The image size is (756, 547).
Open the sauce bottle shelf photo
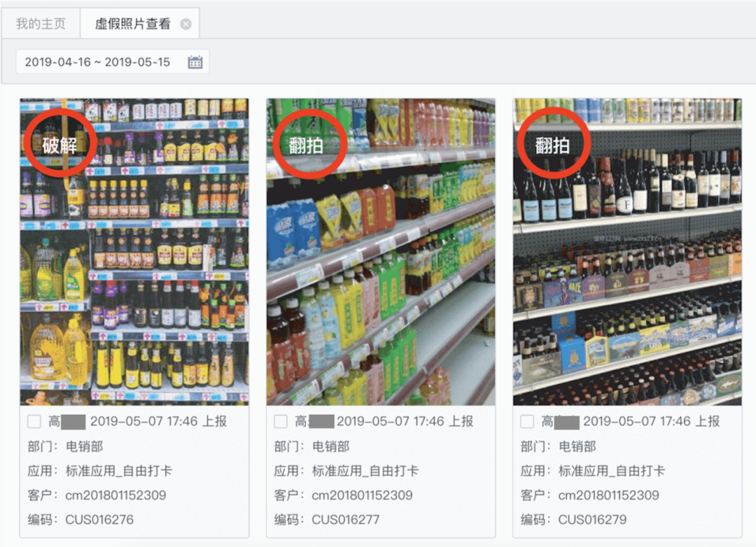point(134,252)
